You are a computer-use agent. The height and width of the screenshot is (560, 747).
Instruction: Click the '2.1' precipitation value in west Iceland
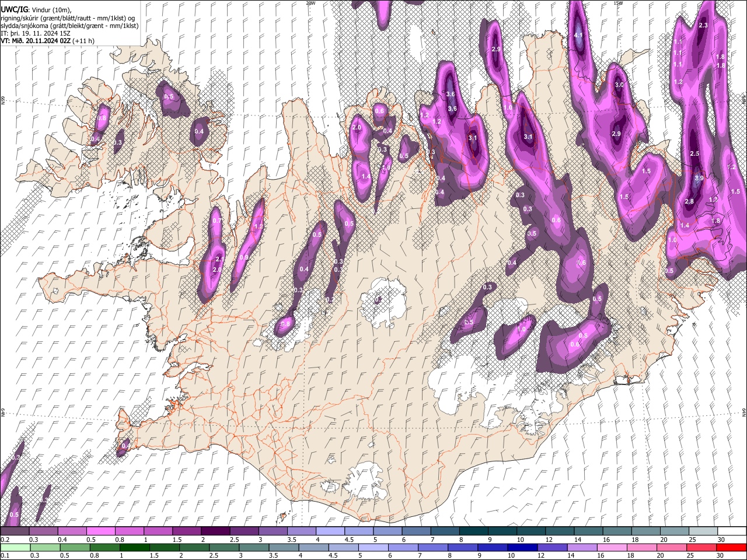[219, 259]
